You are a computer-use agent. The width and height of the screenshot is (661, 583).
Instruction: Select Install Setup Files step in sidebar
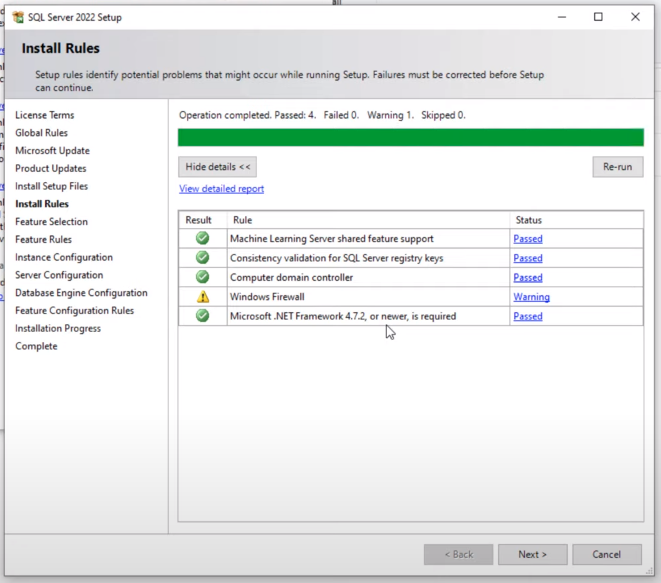(x=51, y=186)
